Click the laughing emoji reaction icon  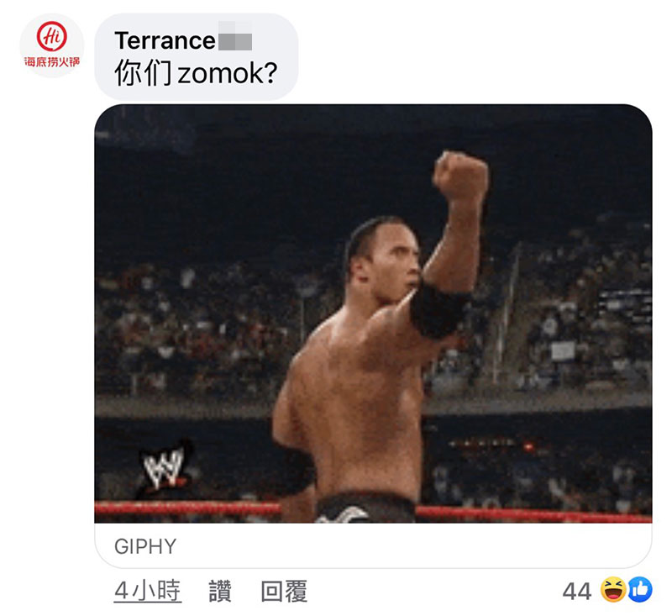[613, 589]
